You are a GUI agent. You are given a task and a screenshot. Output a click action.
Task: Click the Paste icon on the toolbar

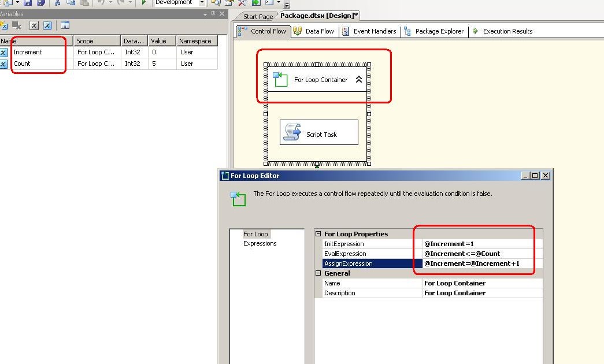(86, 3)
